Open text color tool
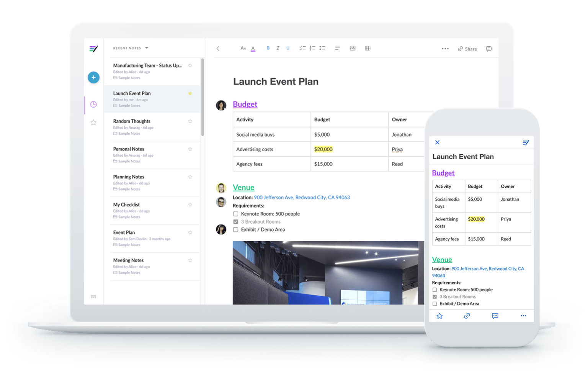This screenshot has width=588, height=371. coord(253,49)
